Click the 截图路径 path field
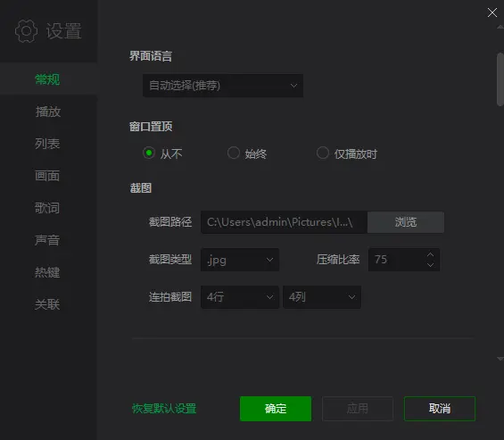Image resolution: width=504 pixels, height=440 pixels. click(284, 222)
